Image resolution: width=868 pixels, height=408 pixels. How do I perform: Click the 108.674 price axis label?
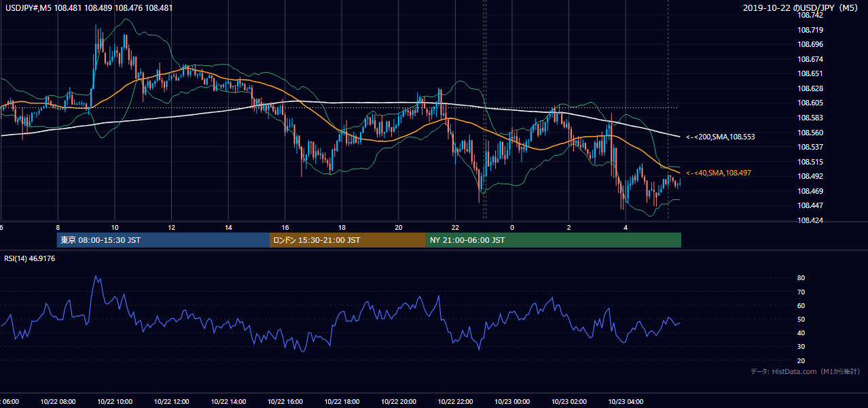(x=810, y=59)
